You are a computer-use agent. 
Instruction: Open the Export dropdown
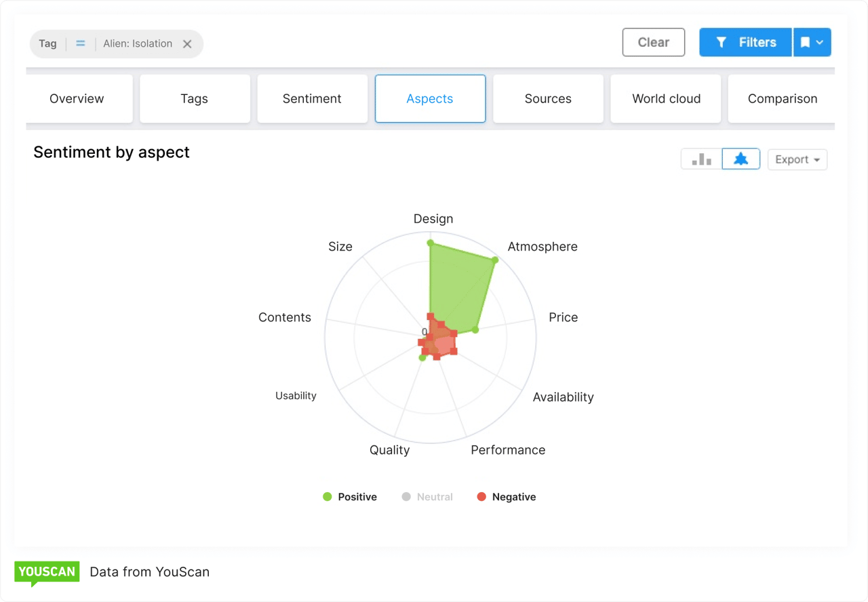[797, 159]
